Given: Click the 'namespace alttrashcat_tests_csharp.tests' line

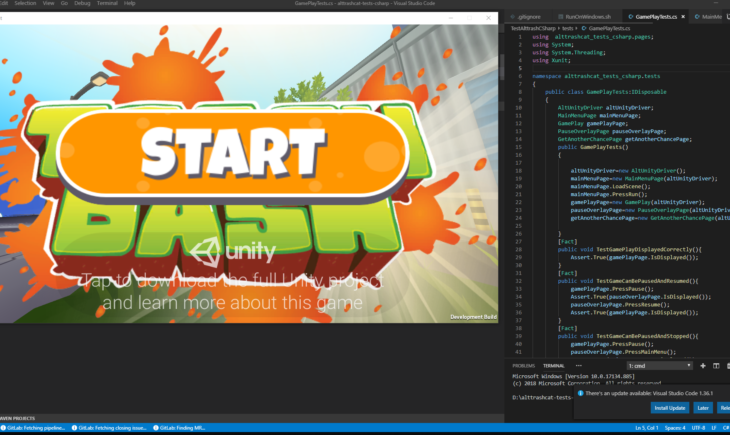Looking at the screenshot, I should point(596,76).
